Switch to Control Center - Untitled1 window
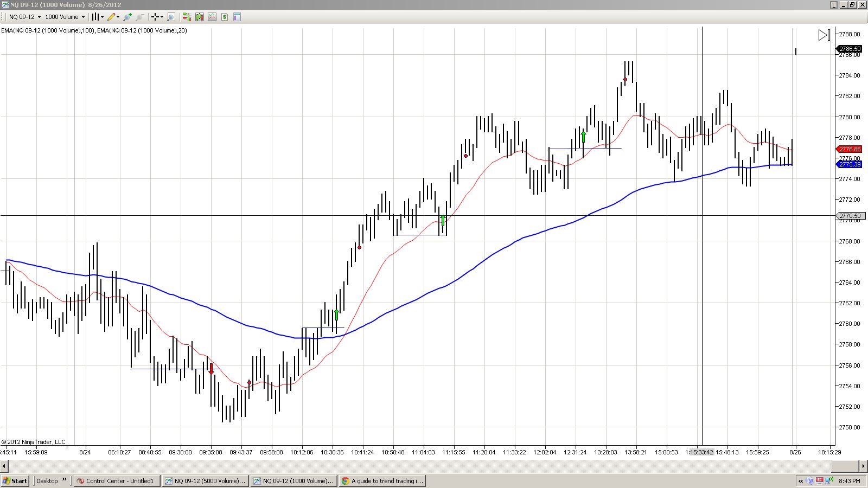The height and width of the screenshot is (488, 868). pos(117,481)
